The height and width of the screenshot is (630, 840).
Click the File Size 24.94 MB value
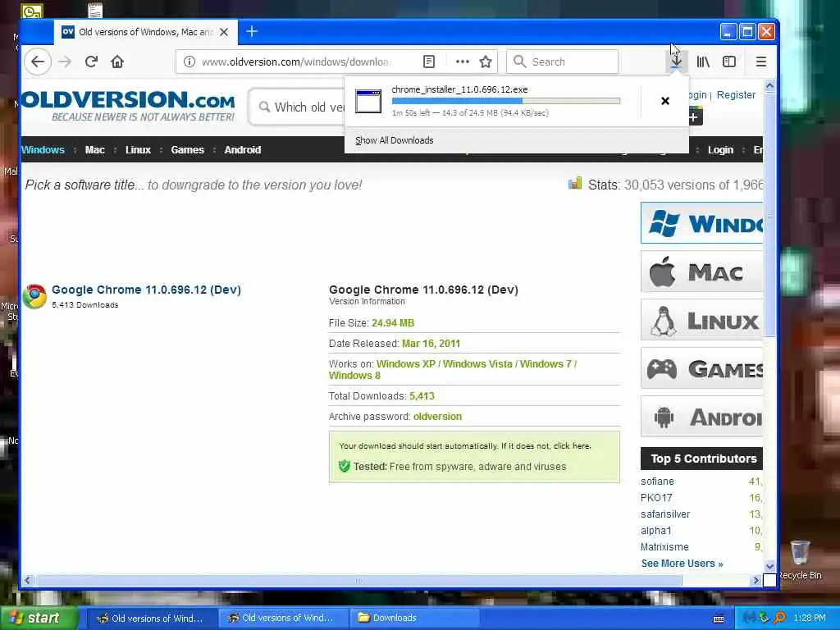393,323
